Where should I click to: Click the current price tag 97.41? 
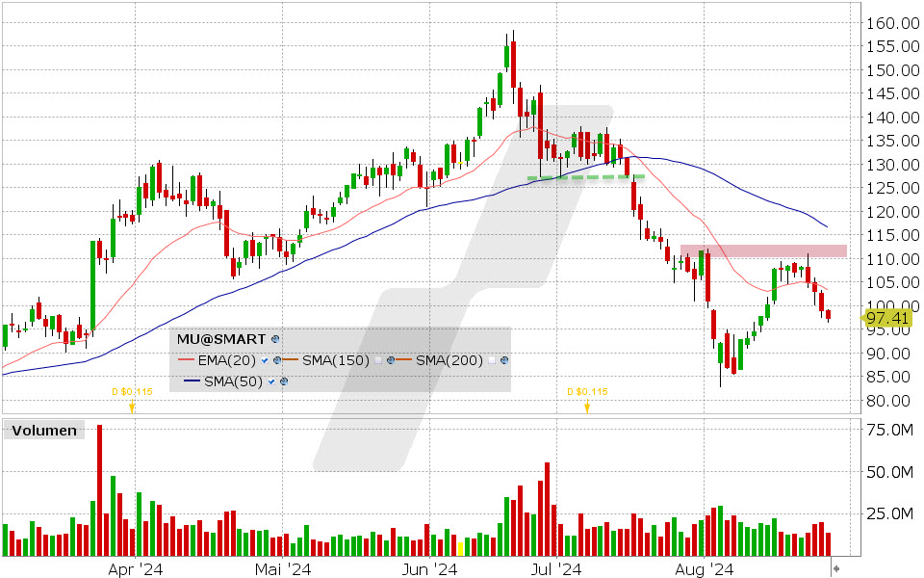(x=886, y=319)
